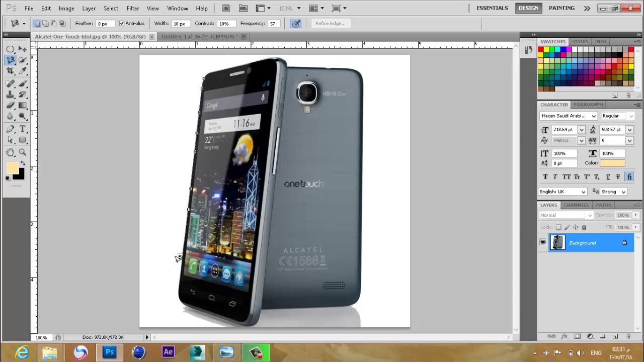This screenshot has width=644, height=362.
Task: Select the Rounded Rectangle shape tool
Action: coord(23,140)
